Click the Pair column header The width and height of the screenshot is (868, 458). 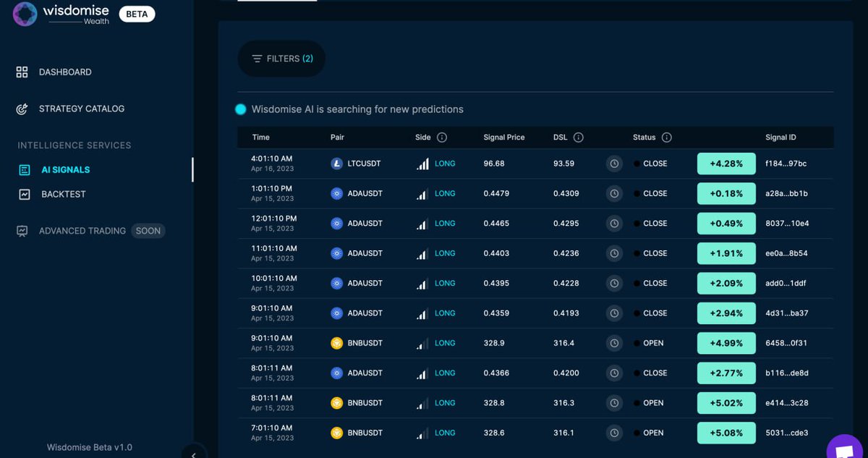click(x=337, y=137)
